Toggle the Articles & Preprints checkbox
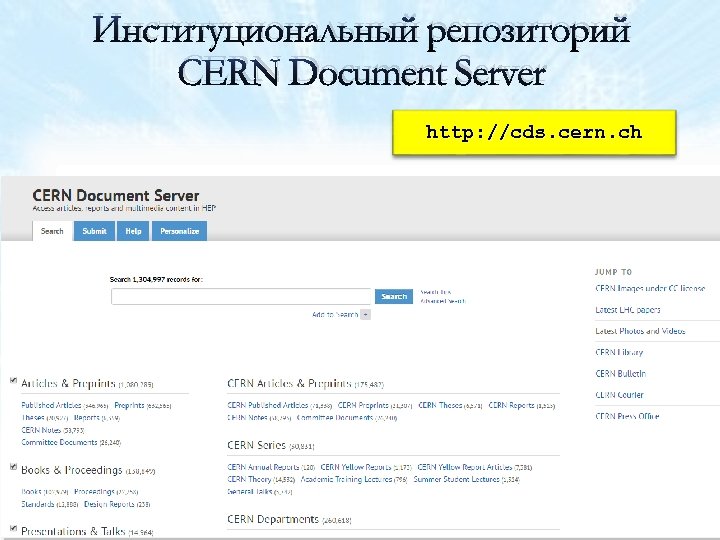 coord(13,380)
